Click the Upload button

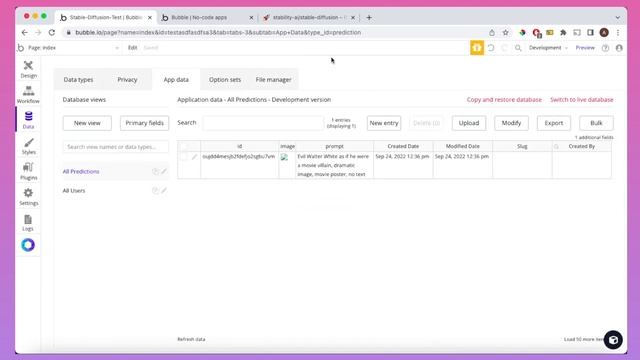(x=469, y=123)
